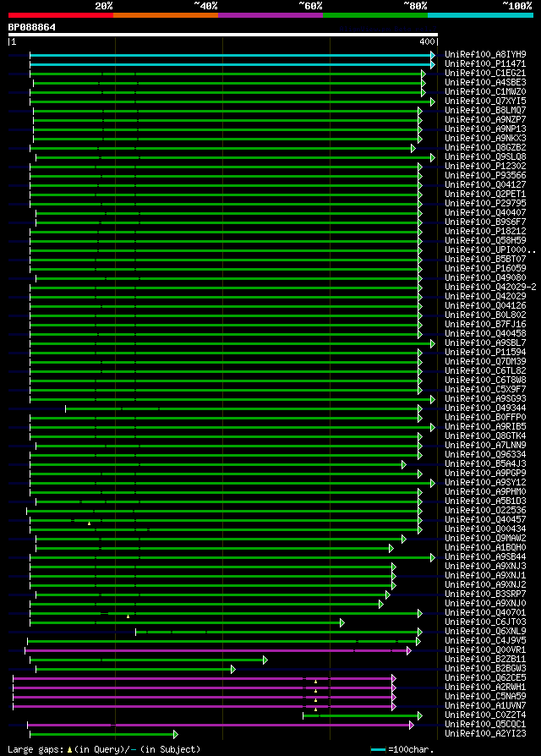Select the UniRef100_A1BQH0 label
Image resolution: width=541 pixels, height=756 pixels.
click(x=485, y=547)
